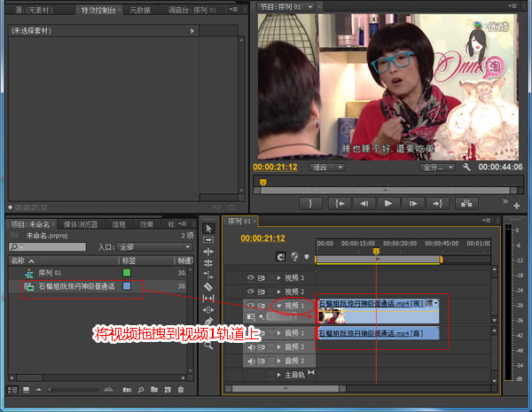Toggle track lock box of 音频 3
The width and height of the screenshot is (532, 412).
click(x=271, y=361)
